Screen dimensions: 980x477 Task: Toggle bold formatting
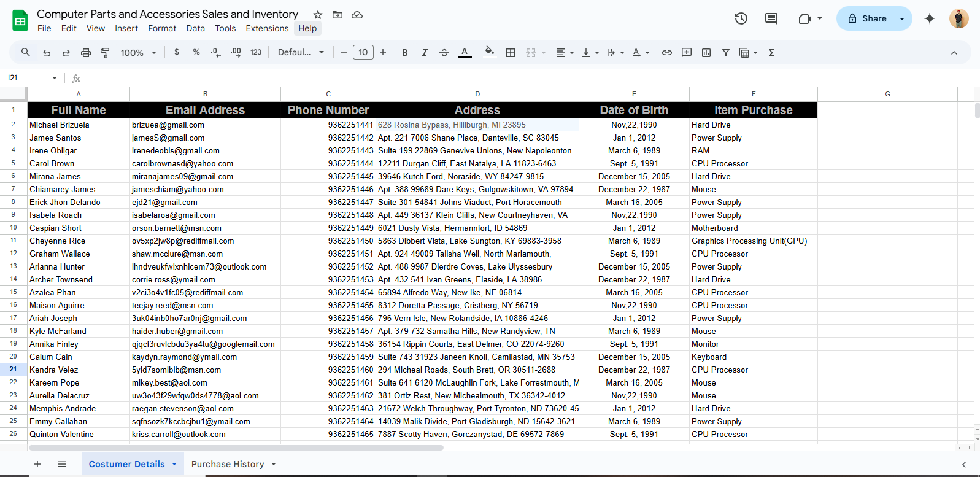coord(405,53)
